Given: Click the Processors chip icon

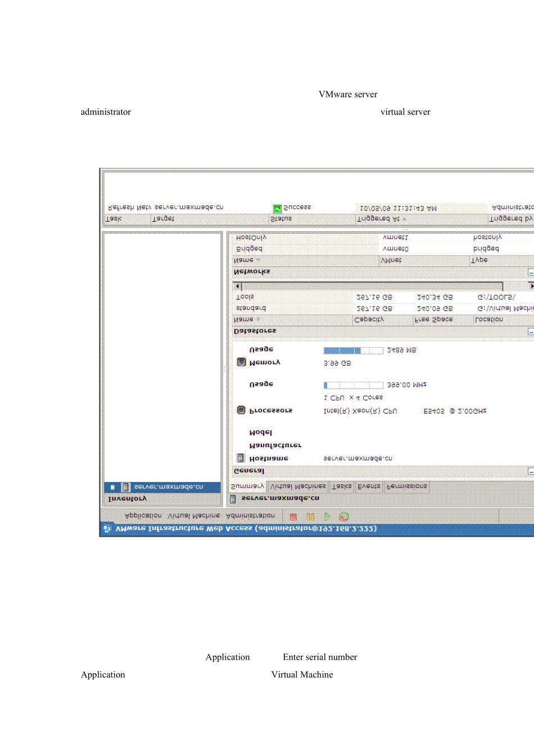Looking at the screenshot, I should pyautogui.click(x=241, y=410).
